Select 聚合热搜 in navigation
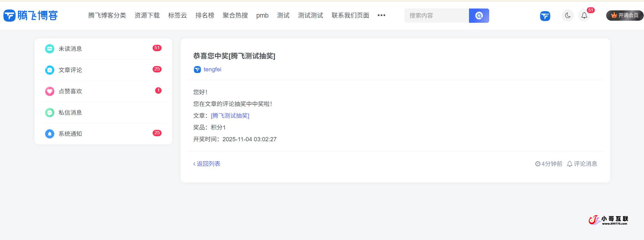The width and height of the screenshot is (644, 240). (x=235, y=15)
